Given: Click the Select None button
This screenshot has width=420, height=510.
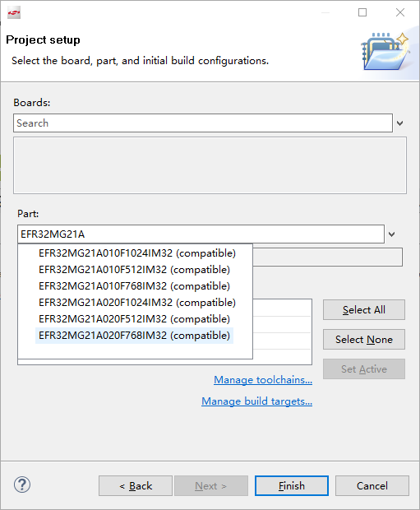Looking at the screenshot, I should (364, 340).
